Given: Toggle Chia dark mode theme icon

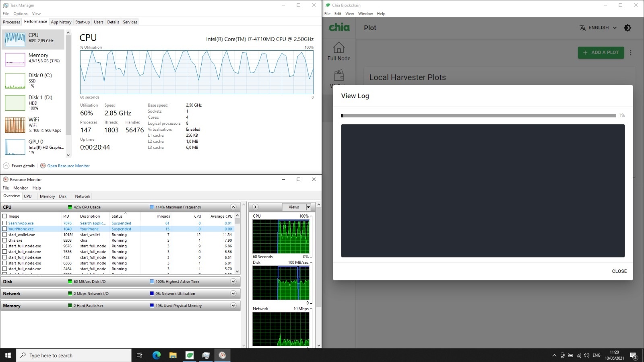Looking at the screenshot, I should 627,28.
